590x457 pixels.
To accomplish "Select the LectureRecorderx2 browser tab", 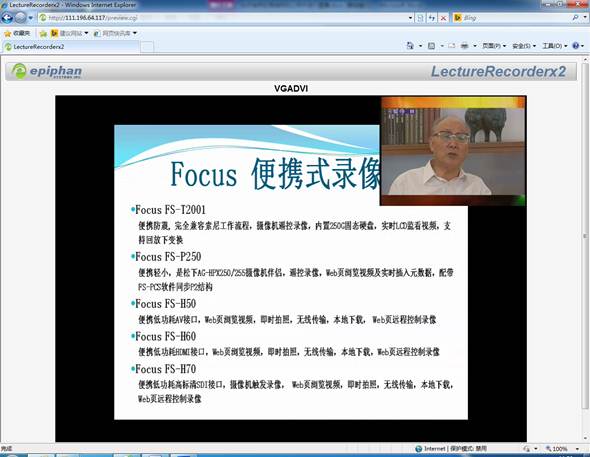I will click(71, 47).
